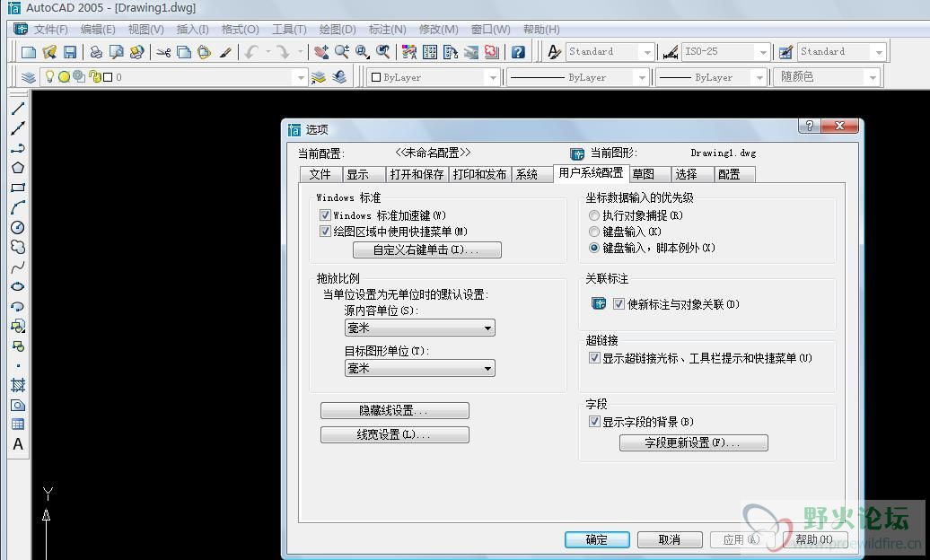This screenshot has height=560, width=930.
Task: Click 自定义右键单击 button
Action: pyautogui.click(x=427, y=249)
